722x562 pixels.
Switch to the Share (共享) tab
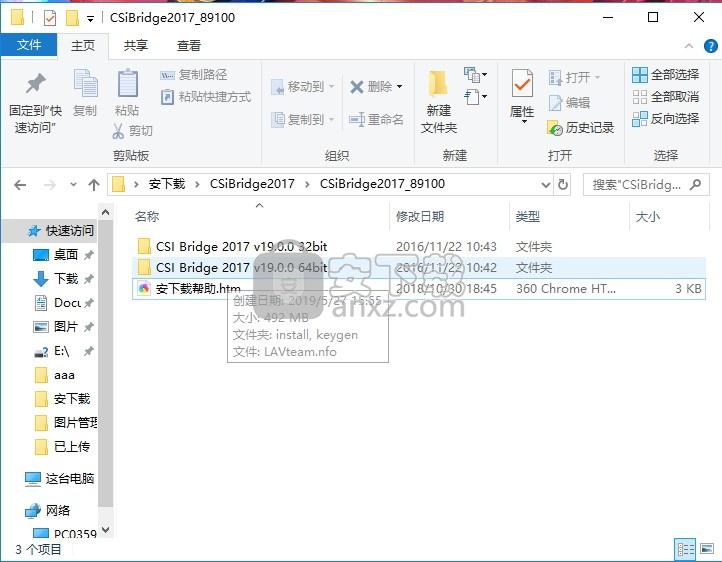click(136, 45)
